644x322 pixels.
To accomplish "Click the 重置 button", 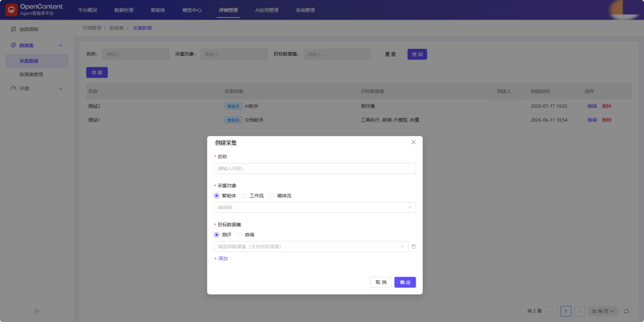I will (390, 54).
